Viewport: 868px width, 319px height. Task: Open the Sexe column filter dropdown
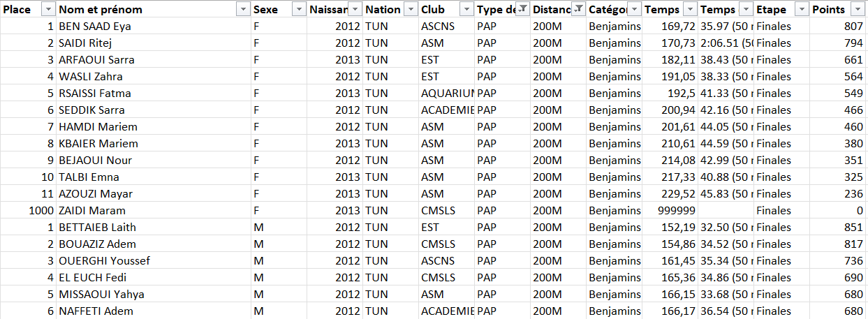(x=299, y=9)
